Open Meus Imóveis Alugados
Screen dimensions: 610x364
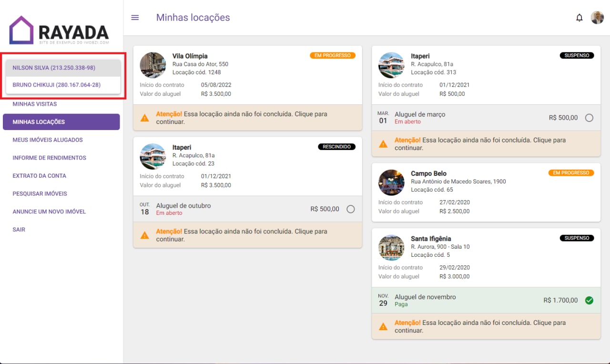[x=48, y=140]
